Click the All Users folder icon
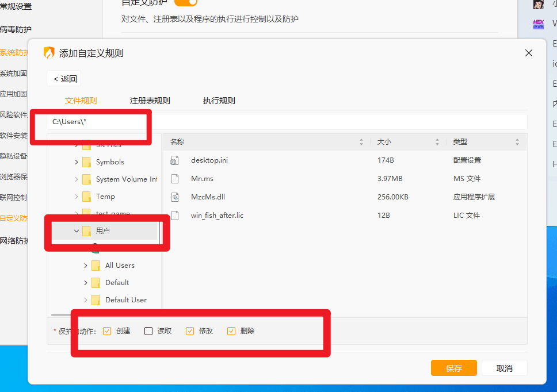 (x=96, y=266)
